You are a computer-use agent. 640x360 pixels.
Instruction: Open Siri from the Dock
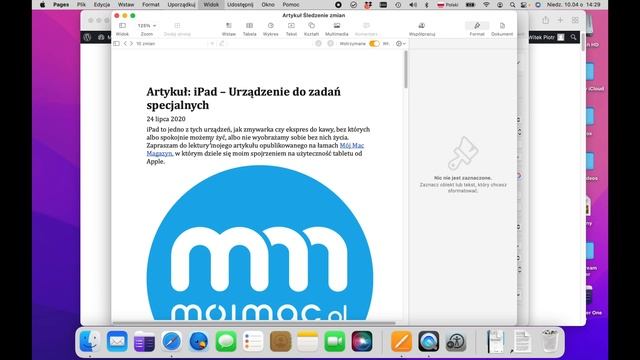point(362,341)
